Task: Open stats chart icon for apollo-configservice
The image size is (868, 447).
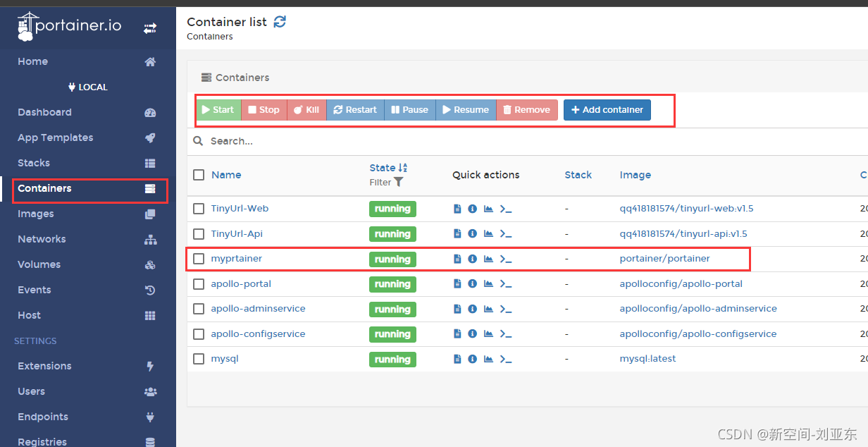Action: tap(488, 334)
